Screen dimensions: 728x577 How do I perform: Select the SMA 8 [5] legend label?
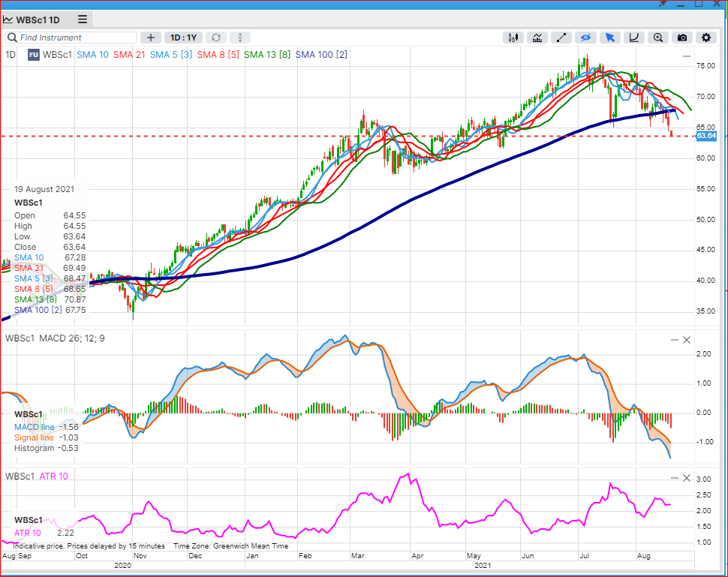click(x=218, y=55)
